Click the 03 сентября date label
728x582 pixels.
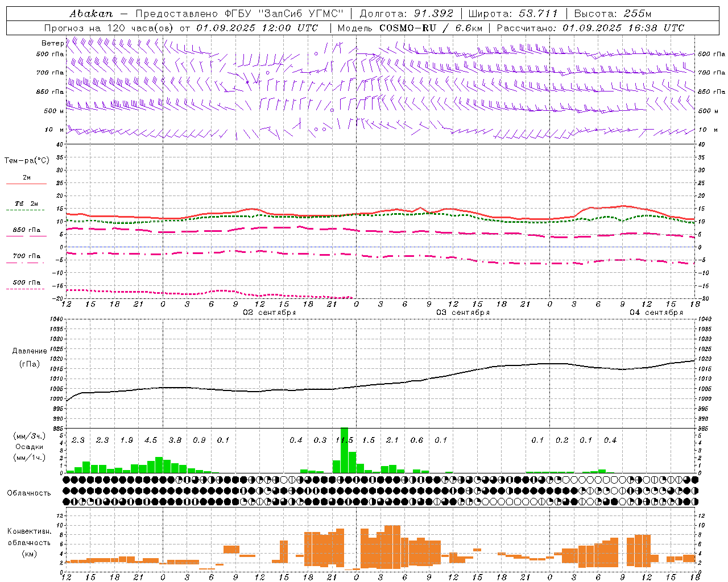tap(463, 313)
